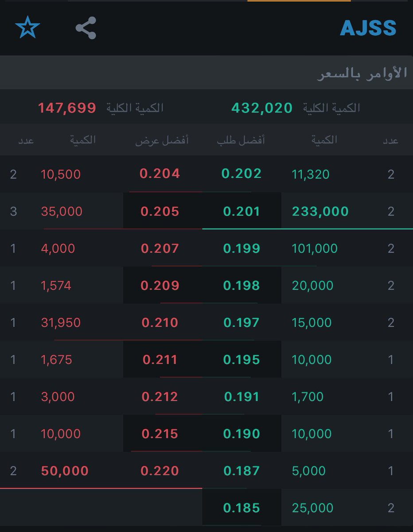This screenshot has height=532, width=413.
Task: Tap the bid quantity 233,000
Action: (x=320, y=211)
